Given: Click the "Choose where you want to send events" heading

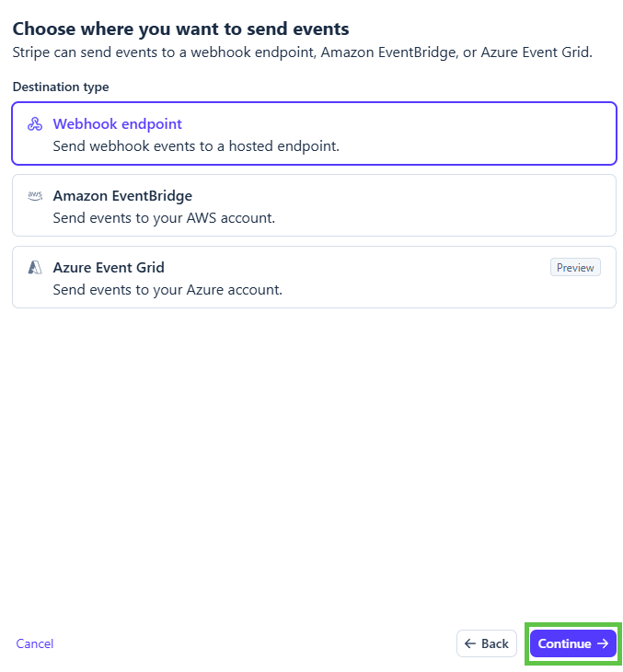Looking at the screenshot, I should [x=180, y=29].
